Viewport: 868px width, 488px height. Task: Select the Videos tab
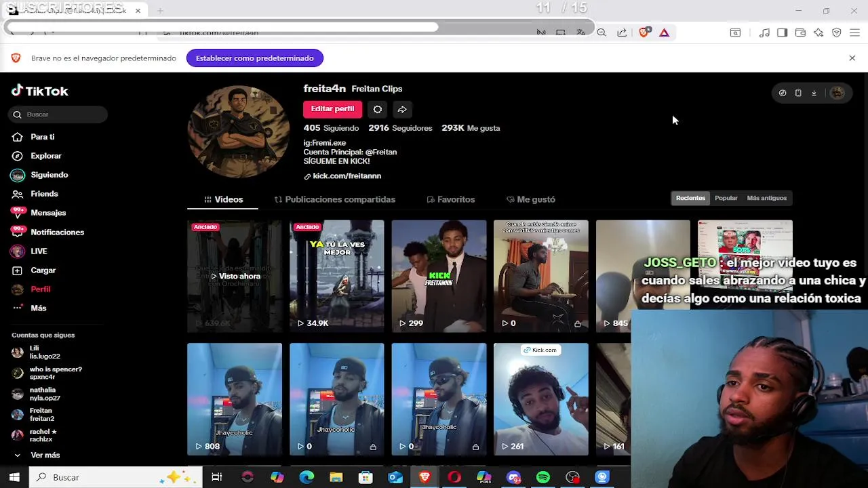[x=223, y=199]
